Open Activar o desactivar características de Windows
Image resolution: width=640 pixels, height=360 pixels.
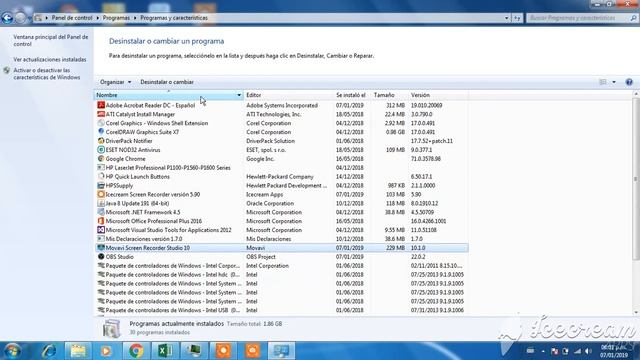47,74
